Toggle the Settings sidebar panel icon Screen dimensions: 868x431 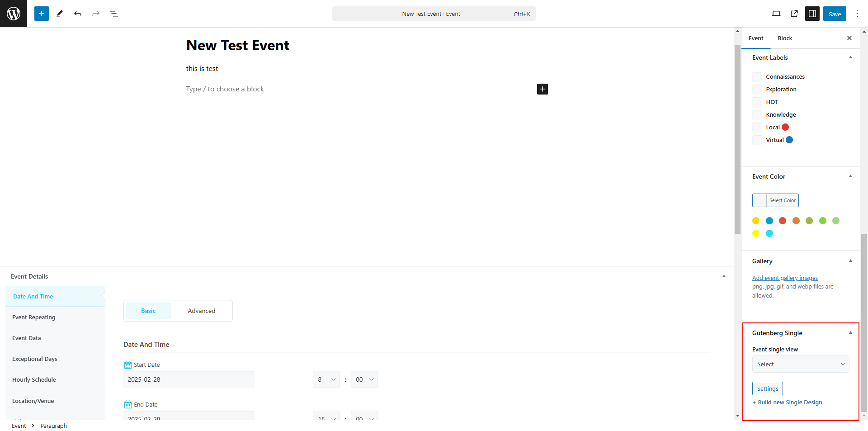coord(812,14)
